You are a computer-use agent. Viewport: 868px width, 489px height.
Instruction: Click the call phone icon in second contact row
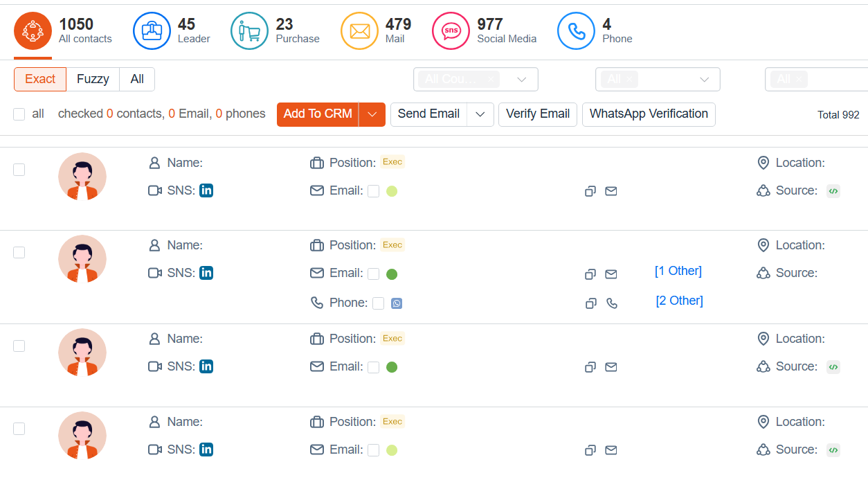[x=612, y=303]
